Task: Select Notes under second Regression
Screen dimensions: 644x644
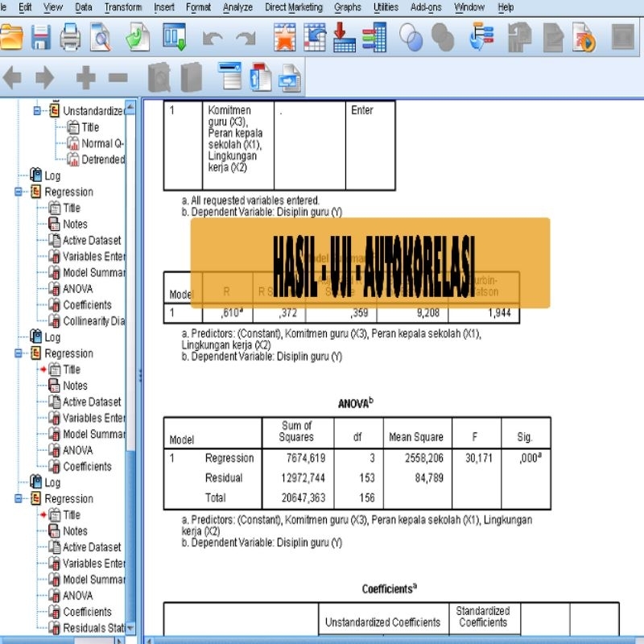Action: pos(75,386)
